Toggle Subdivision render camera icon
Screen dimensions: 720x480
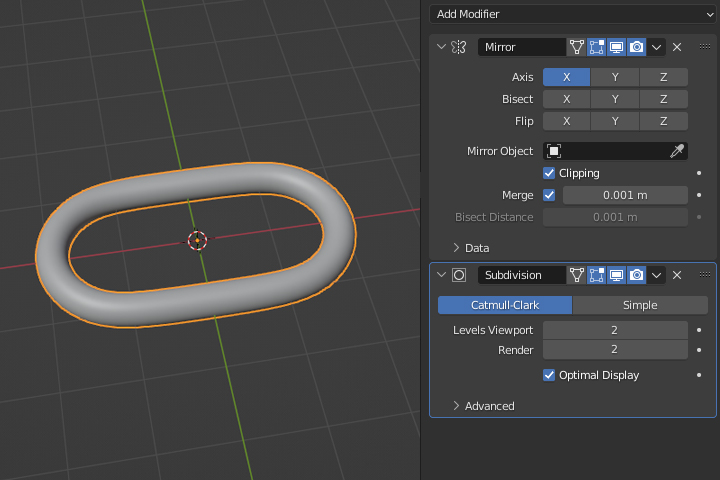point(636,275)
